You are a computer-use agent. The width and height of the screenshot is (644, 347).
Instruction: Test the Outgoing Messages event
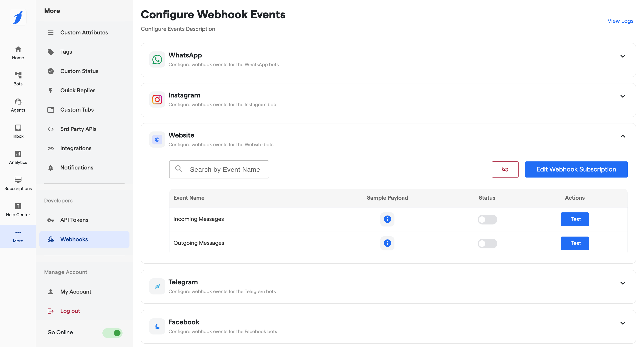[x=574, y=243]
